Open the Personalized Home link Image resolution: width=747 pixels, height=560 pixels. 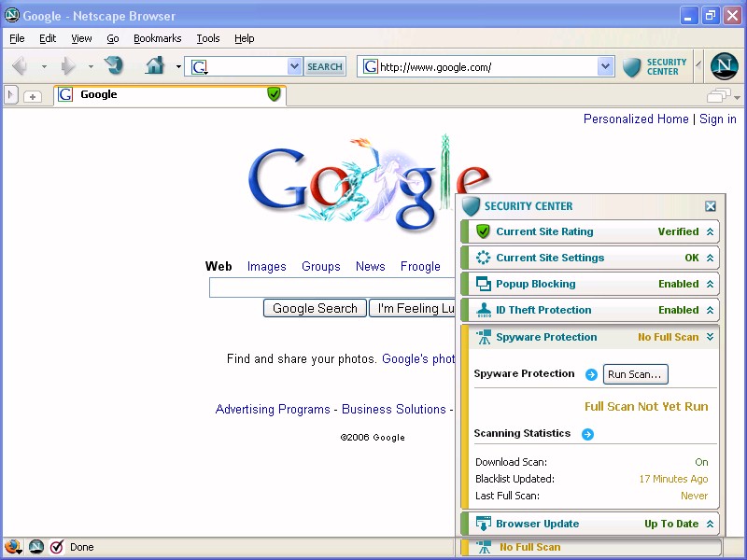(x=636, y=119)
